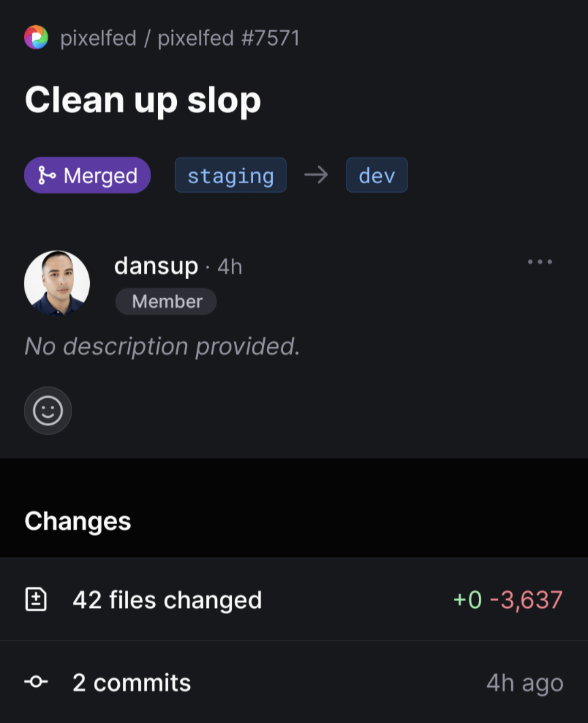Image resolution: width=588 pixels, height=723 pixels.
Task: Tap the Member role badge
Action: coord(166,302)
